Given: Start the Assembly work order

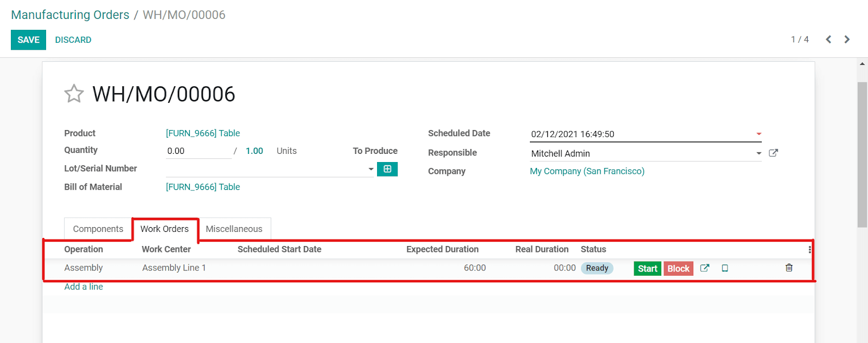Looking at the screenshot, I should click(647, 268).
